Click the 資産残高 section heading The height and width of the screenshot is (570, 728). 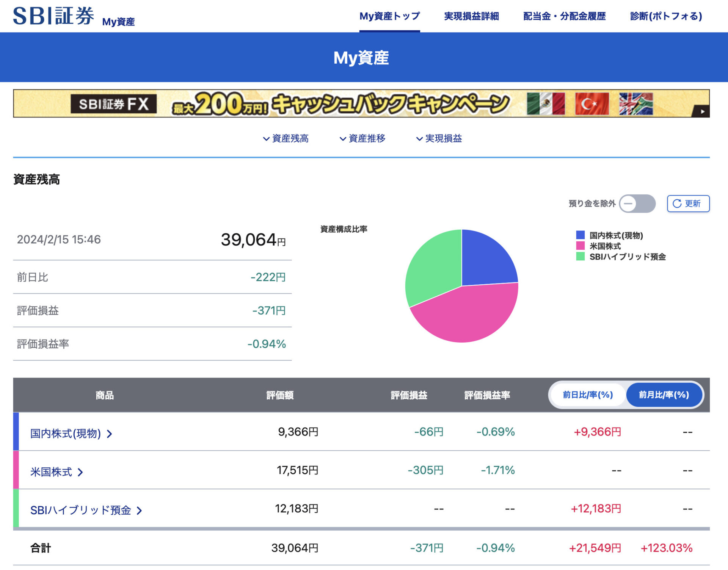pos(36,179)
